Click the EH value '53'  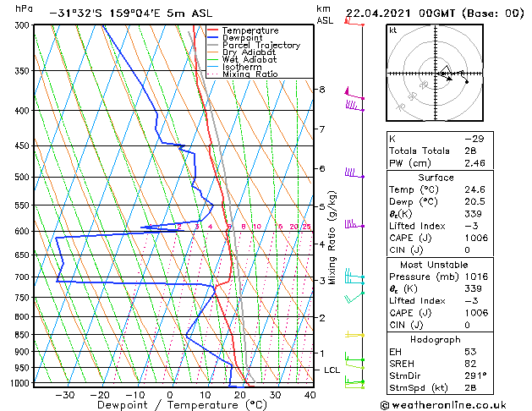(470, 352)
